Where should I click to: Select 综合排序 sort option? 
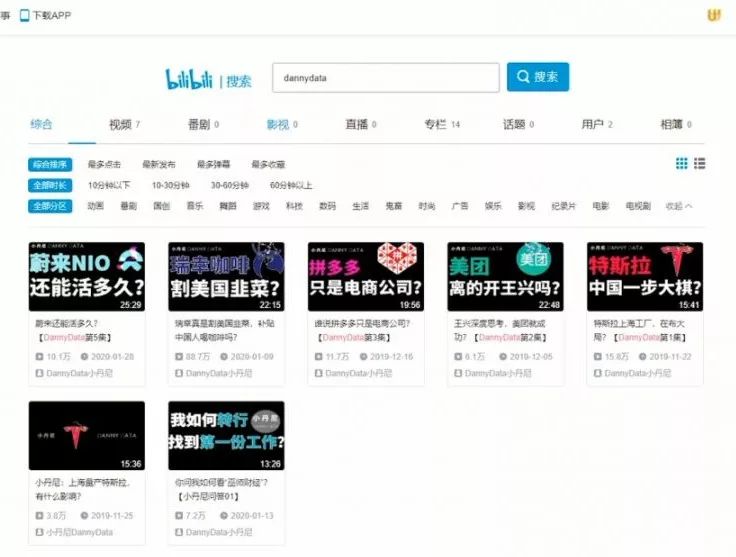[x=50, y=165]
